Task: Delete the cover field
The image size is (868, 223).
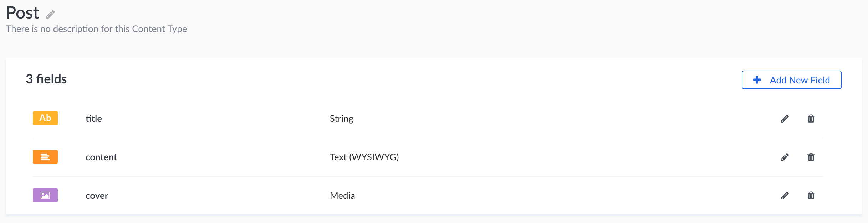Action: click(811, 196)
